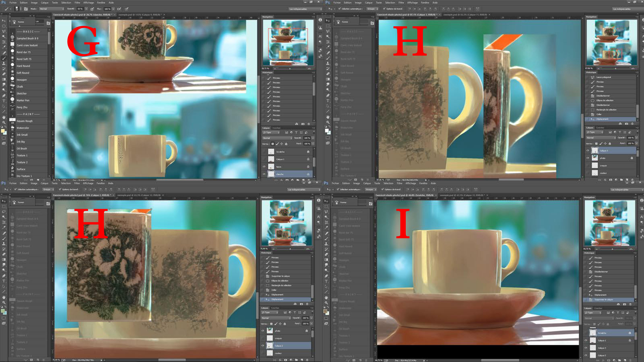Screen dimensions: 644x362
Task: Expand the brush Opacité 50% dropdown arrow
Action: [x=86, y=9]
